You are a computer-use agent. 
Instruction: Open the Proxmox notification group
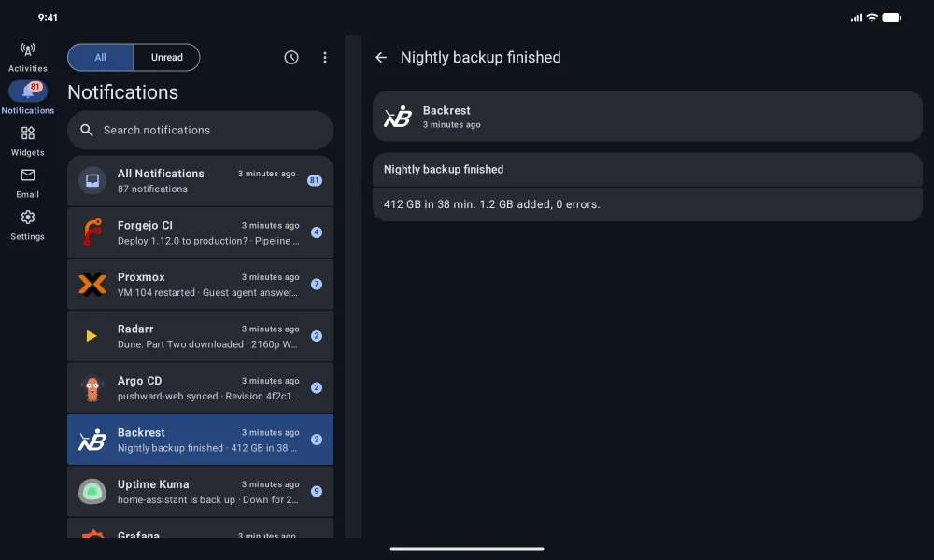click(200, 285)
